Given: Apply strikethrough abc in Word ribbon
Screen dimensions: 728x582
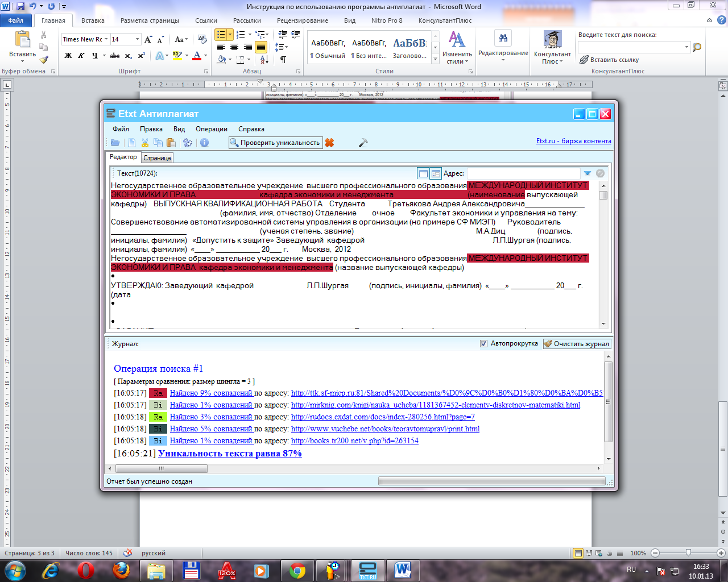Looking at the screenshot, I should point(115,56).
